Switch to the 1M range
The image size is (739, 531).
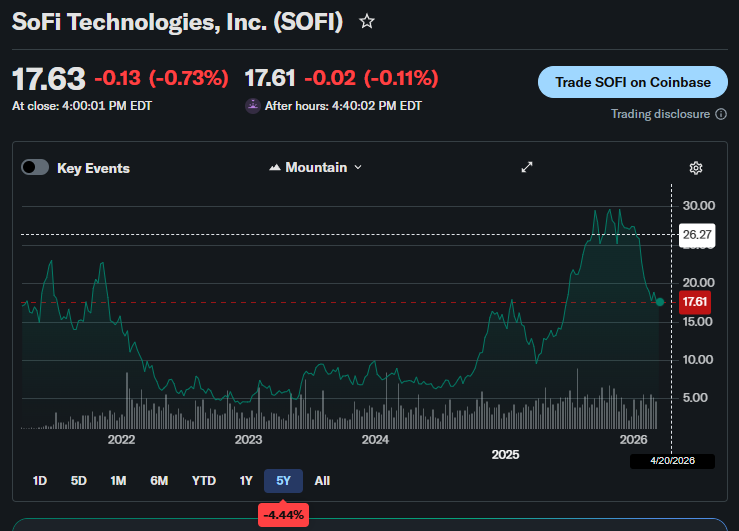click(118, 481)
